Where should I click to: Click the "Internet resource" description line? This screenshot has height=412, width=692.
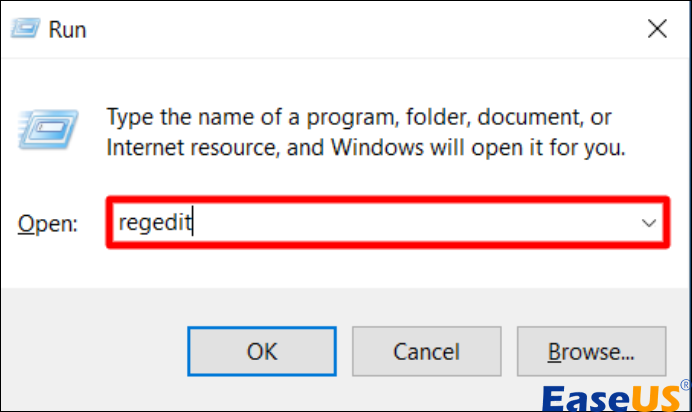point(366,148)
